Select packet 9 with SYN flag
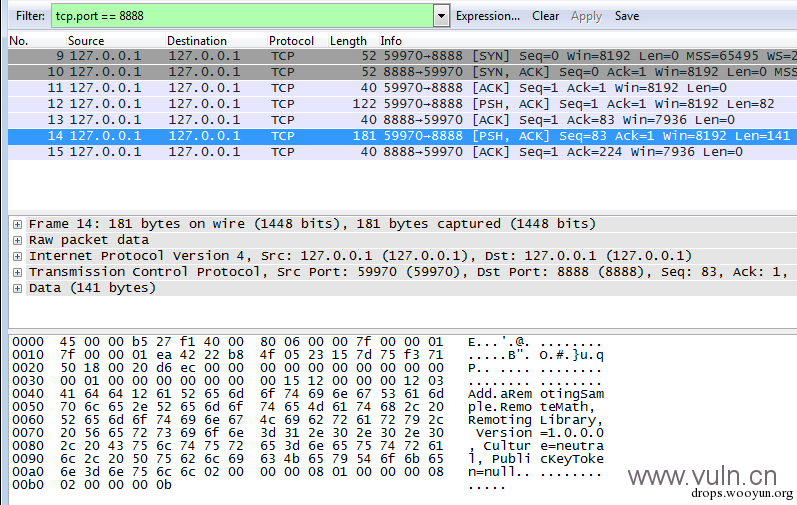Image resolution: width=797 pixels, height=505 pixels. coord(403,56)
